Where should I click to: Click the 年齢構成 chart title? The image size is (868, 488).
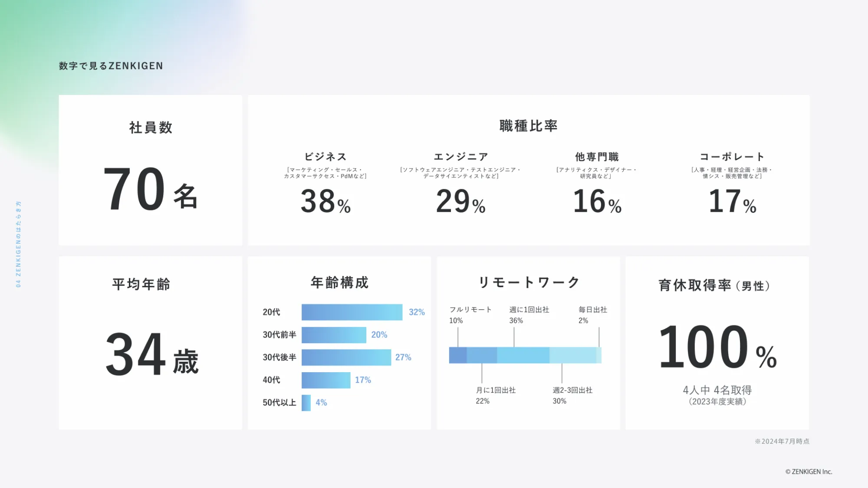point(339,282)
